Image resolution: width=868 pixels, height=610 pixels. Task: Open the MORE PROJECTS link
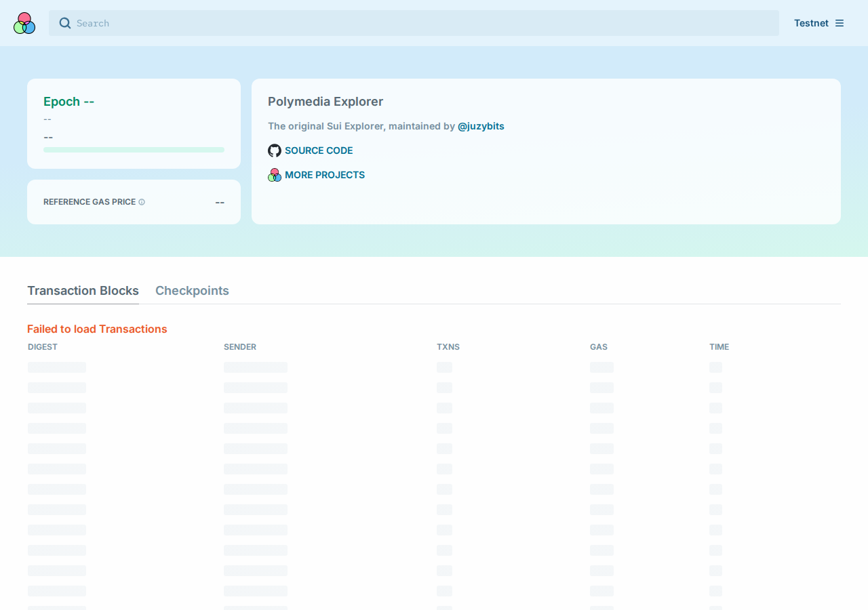coord(325,175)
